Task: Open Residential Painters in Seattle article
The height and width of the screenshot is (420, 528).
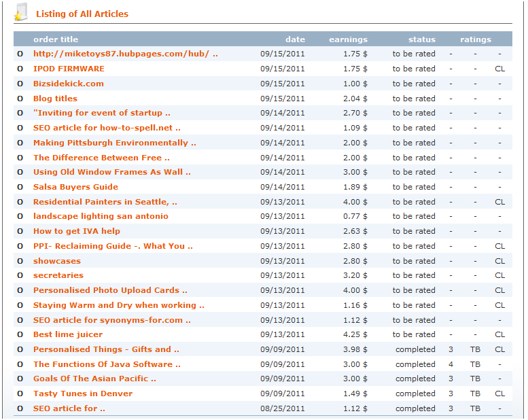Action: click(105, 202)
